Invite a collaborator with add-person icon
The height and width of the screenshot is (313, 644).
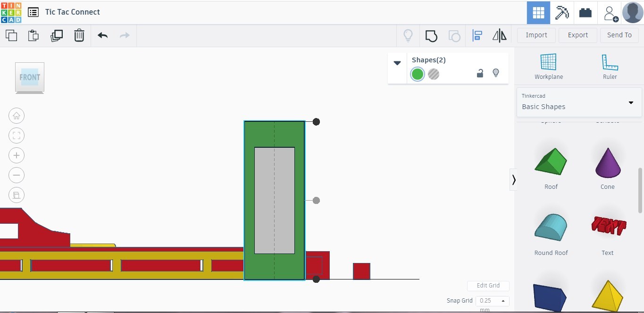click(x=611, y=13)
